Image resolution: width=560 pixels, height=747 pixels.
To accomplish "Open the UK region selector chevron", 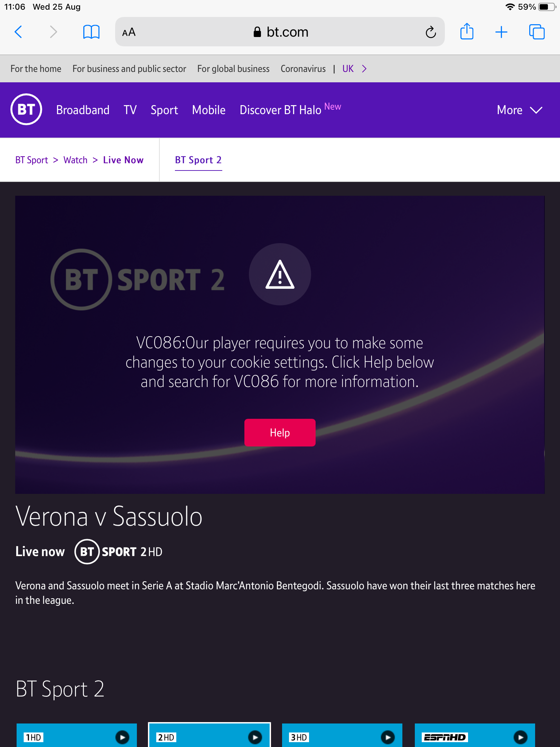I will tap(364, 69).
